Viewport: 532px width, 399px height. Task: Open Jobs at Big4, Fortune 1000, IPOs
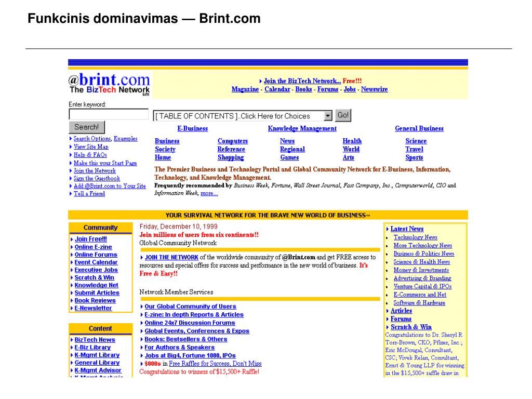190,355
